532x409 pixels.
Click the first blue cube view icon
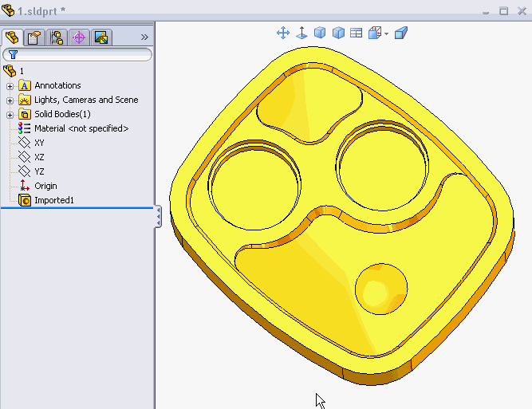[x=320, y=33]
